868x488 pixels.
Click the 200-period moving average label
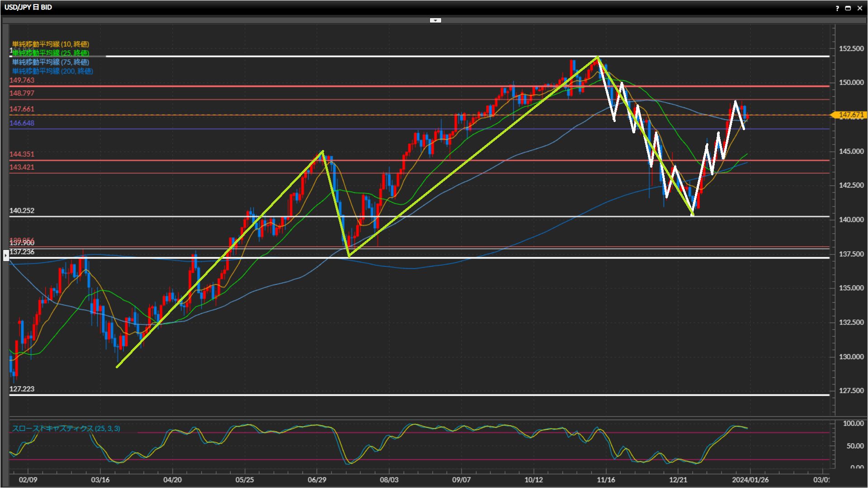pos(52,71)
